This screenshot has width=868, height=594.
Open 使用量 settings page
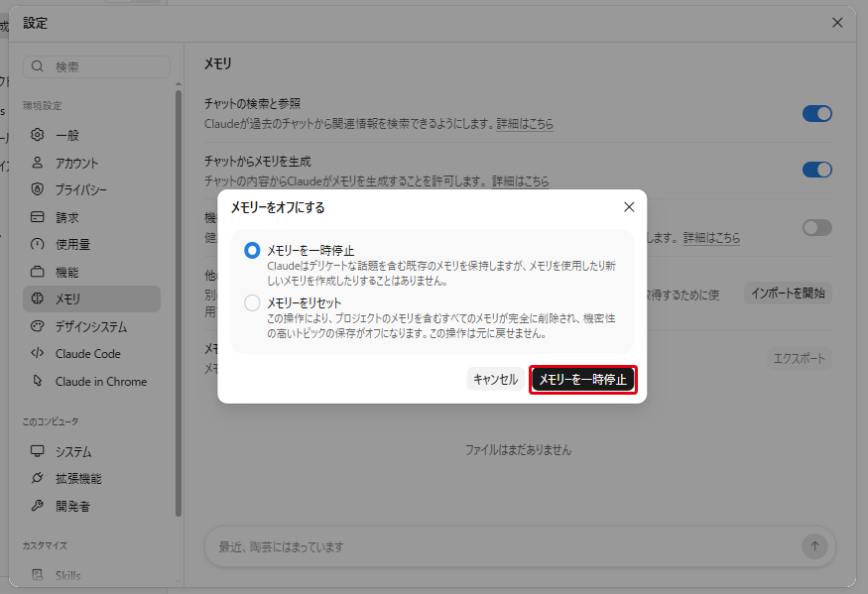[91, 244]
